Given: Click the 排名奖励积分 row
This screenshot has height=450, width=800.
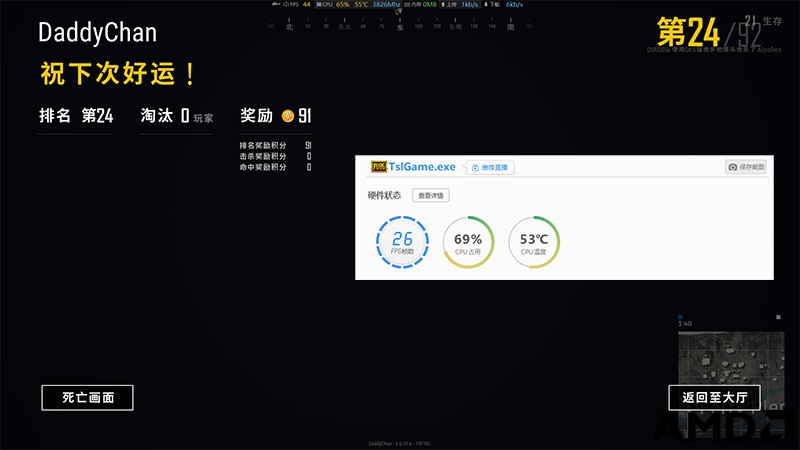Looking at the screenshot, I should pos(276,145).
